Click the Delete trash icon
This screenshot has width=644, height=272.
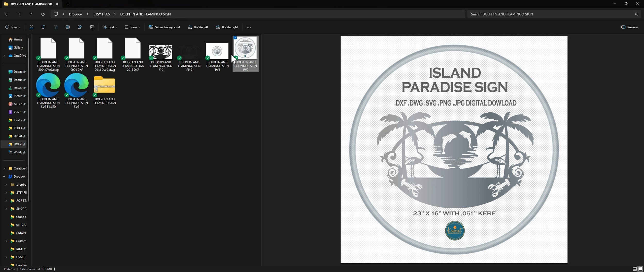tap(92, 27)
